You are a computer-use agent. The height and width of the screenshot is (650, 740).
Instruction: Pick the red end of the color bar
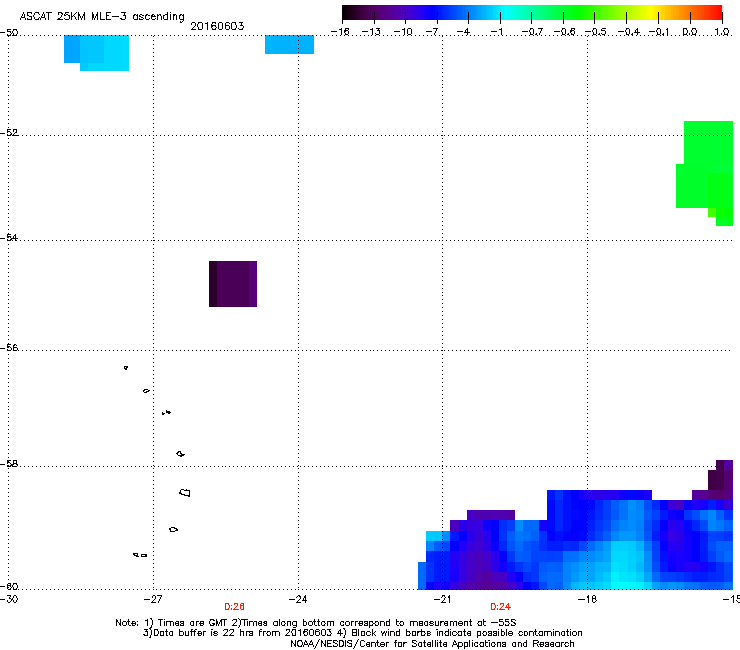pyautogui.click(x=716, y=13)
